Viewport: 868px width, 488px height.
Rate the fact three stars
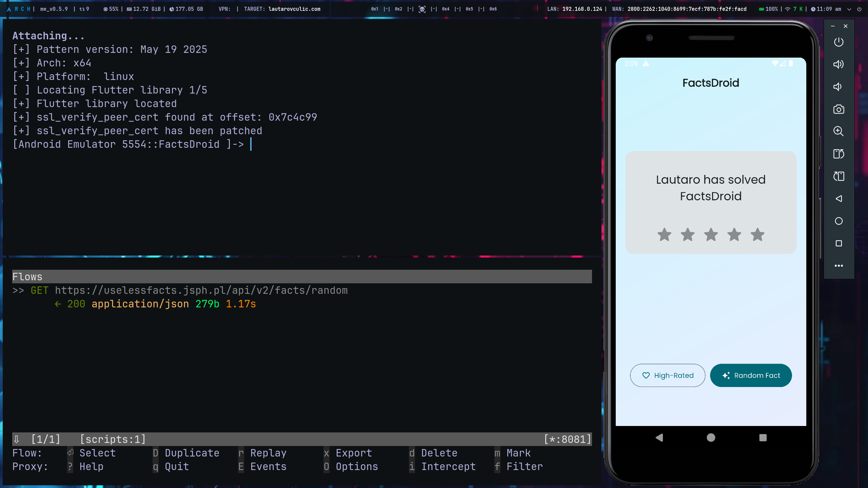click(711, 235)
